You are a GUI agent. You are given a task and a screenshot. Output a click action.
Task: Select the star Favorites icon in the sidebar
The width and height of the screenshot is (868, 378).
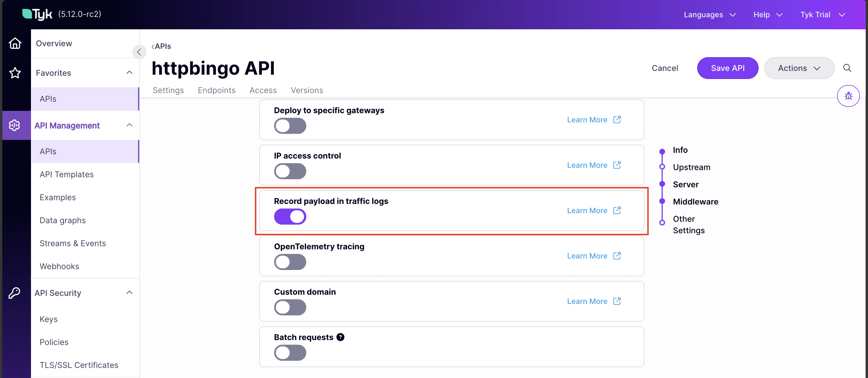click(x=15, y=73)
